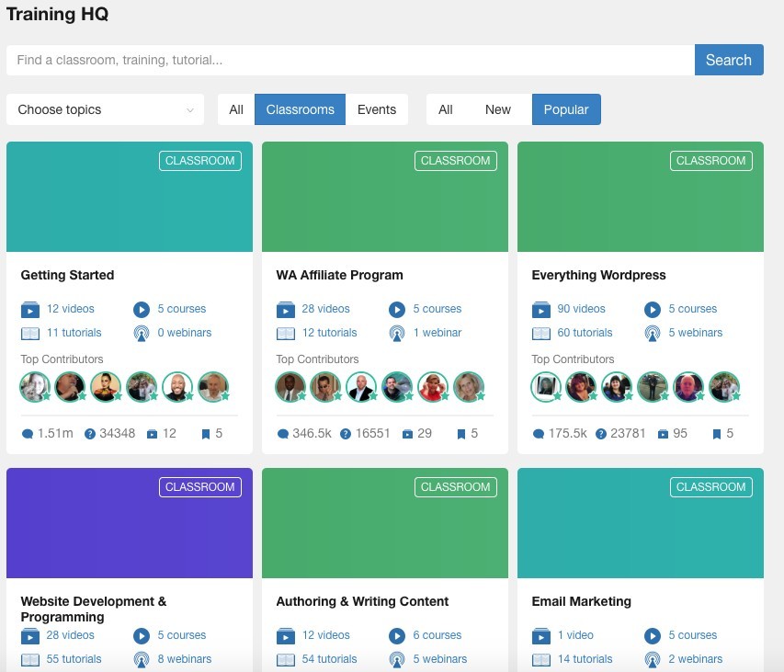784x672 pixels.
Task: Open the 1 webinar link in WA Affiliate Program
Action: click(437, 333)
